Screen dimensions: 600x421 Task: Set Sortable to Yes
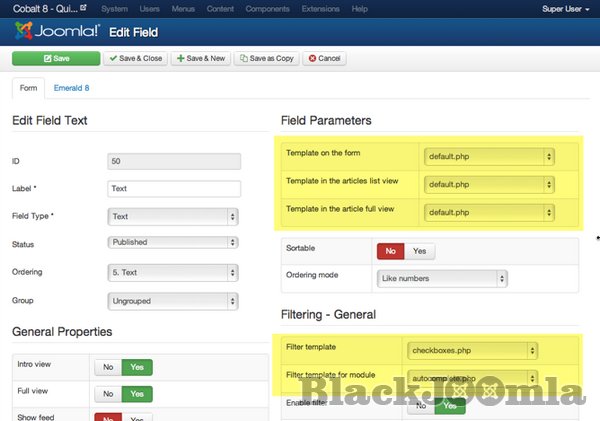419,251
